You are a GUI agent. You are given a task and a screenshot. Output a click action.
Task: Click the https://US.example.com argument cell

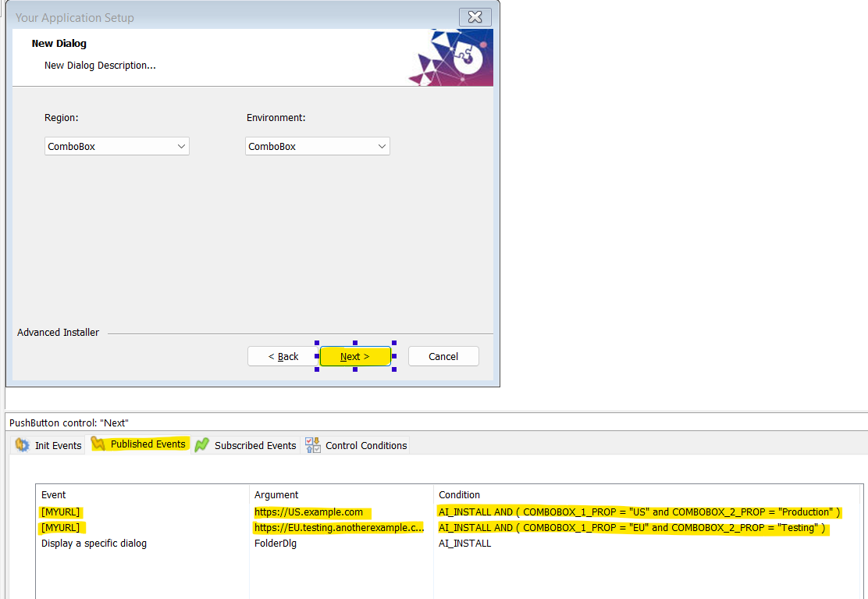309,512
